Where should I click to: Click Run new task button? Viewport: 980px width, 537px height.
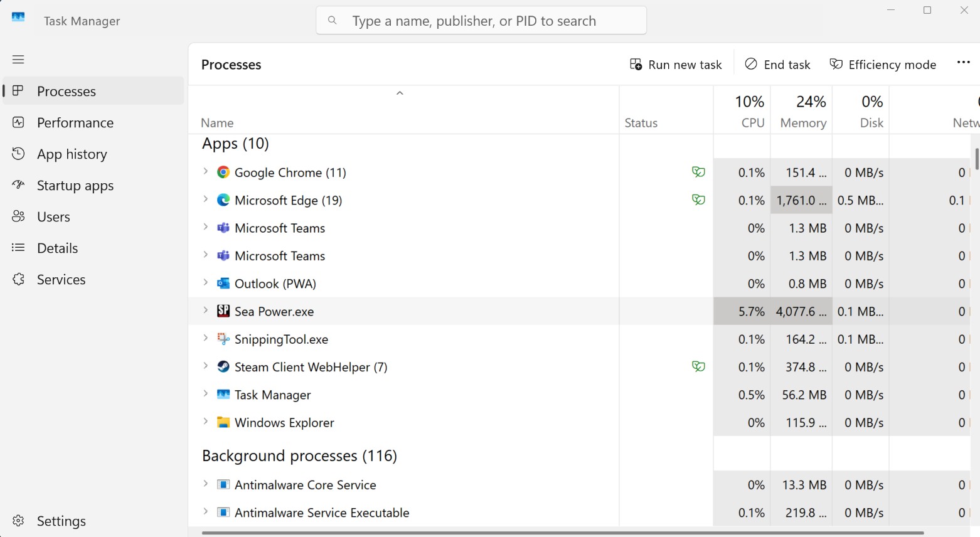click(676, 65)
